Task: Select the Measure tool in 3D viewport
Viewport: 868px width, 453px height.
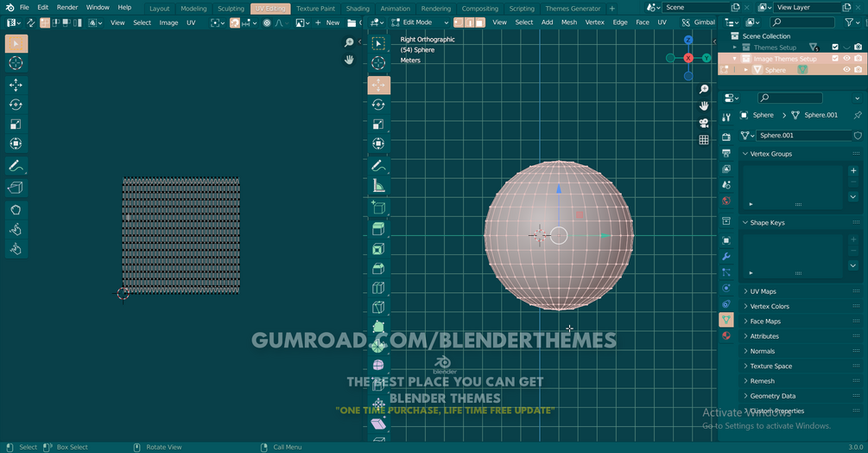Action: click(378, 186)
